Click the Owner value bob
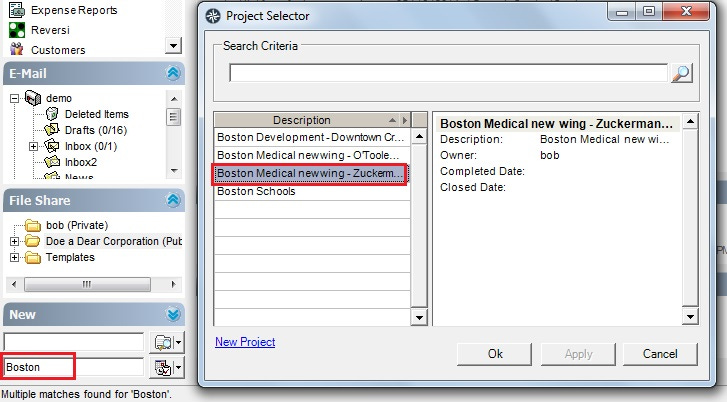This screenshot has width=727, height=402. (550, 155)
